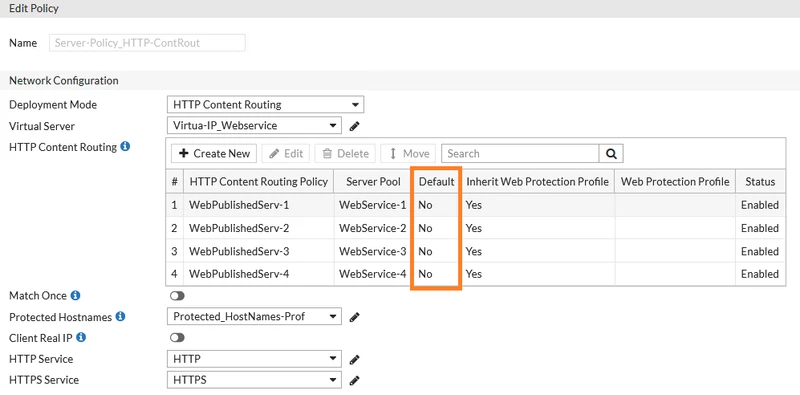
Task: Open the Virtual Server dropdown
Action: pyautogui.click(x=254, y=125)
